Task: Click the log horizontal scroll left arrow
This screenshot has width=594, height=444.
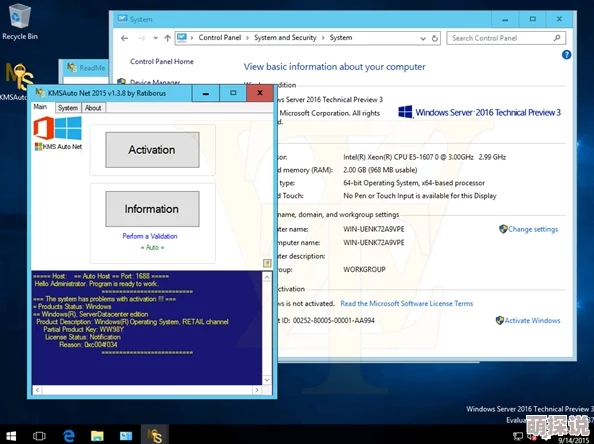Action: [37, 390]
